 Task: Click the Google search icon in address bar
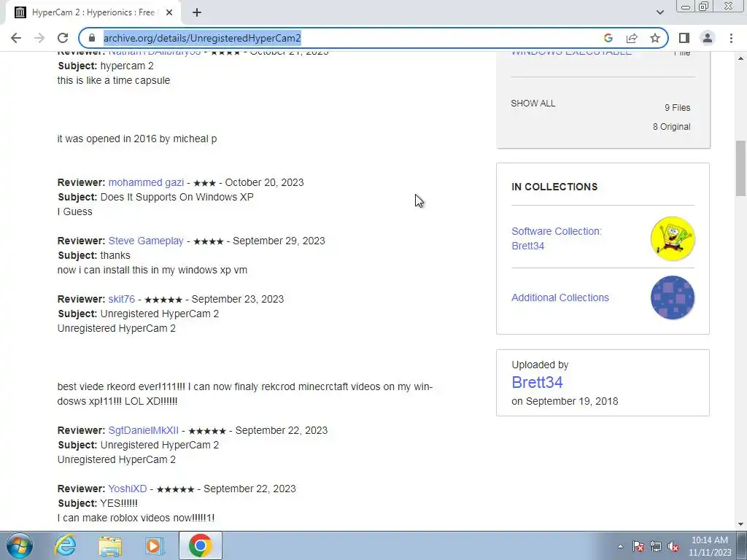coord(608,38)
